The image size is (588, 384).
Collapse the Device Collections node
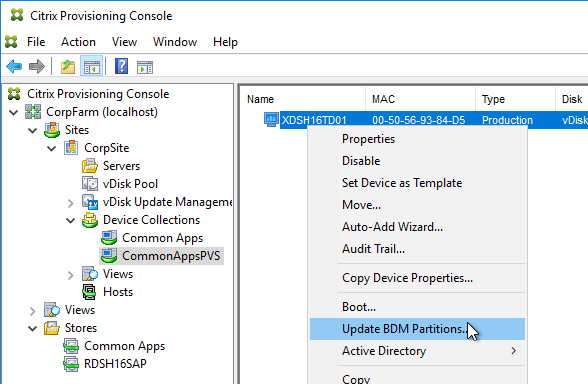coord(70,220)
